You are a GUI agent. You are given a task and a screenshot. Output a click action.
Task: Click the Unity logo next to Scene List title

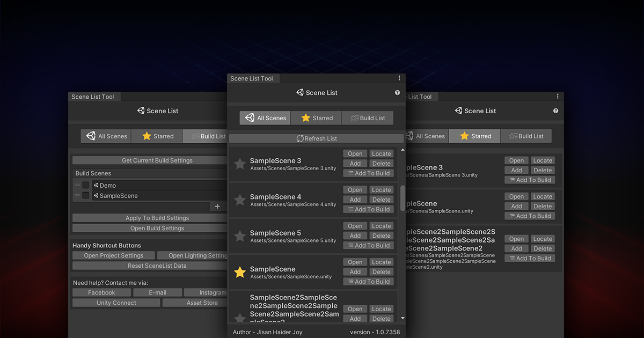click(300, 92)
